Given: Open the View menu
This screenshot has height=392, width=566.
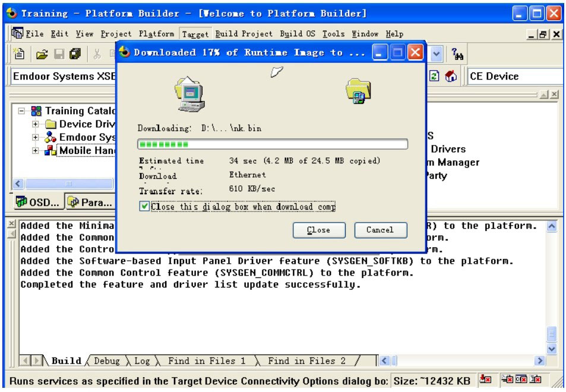Looking at the screenshot, I should pos(84,34).
